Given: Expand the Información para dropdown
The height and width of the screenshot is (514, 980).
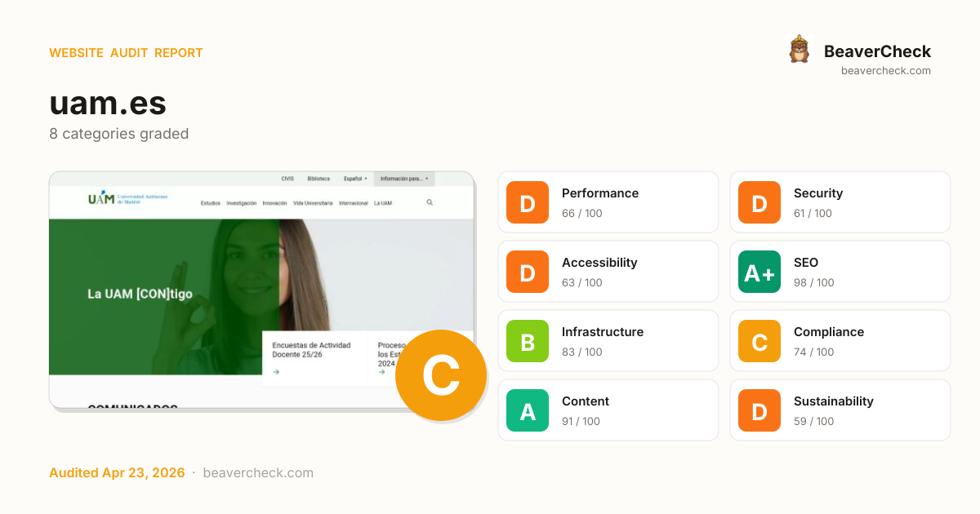Looking at the screenshot, I should tap(404, 179).
